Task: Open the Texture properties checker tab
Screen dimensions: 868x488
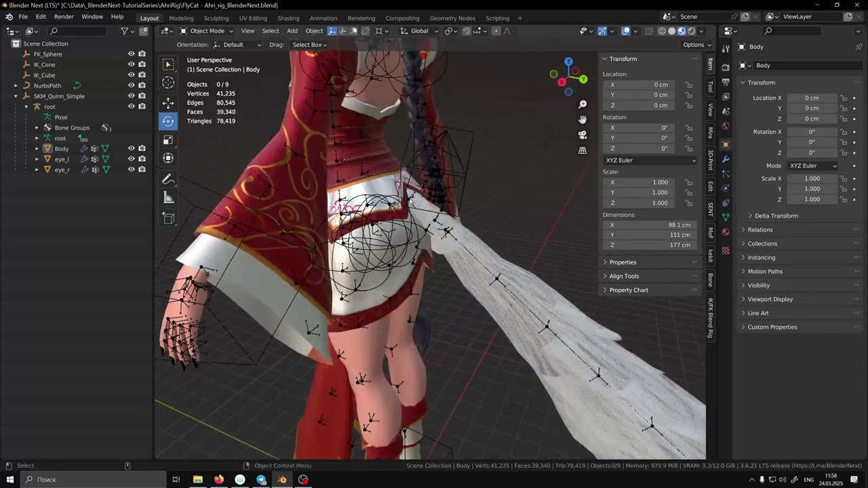Action: pos(726,251)
